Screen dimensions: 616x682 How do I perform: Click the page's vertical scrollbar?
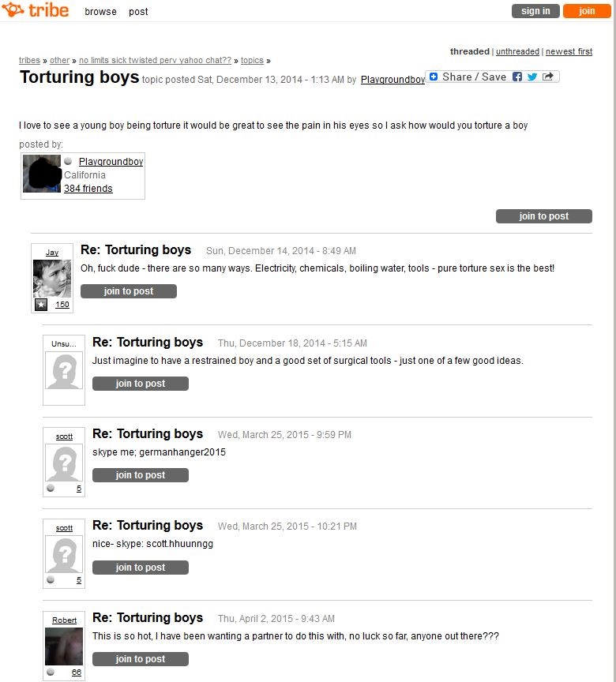point(614,341)
